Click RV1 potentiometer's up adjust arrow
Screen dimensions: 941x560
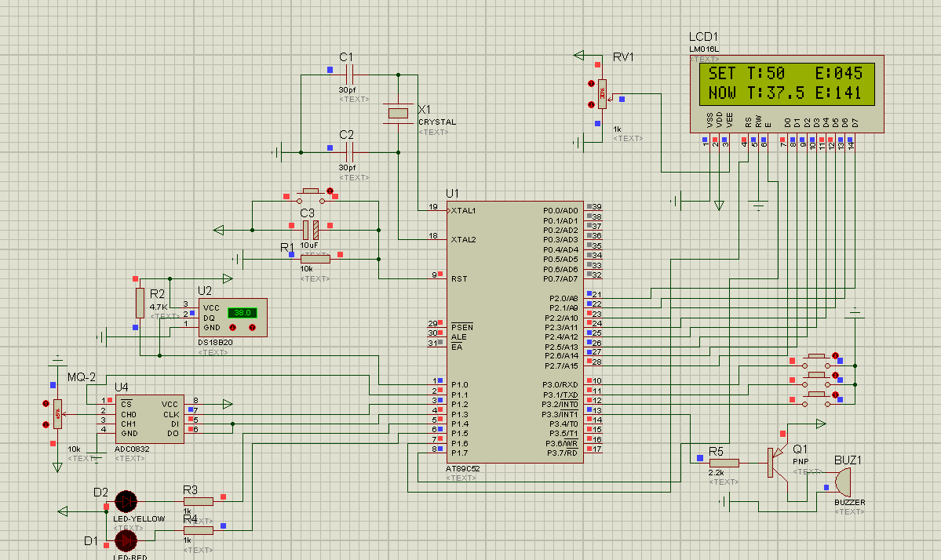pos(591,84)
